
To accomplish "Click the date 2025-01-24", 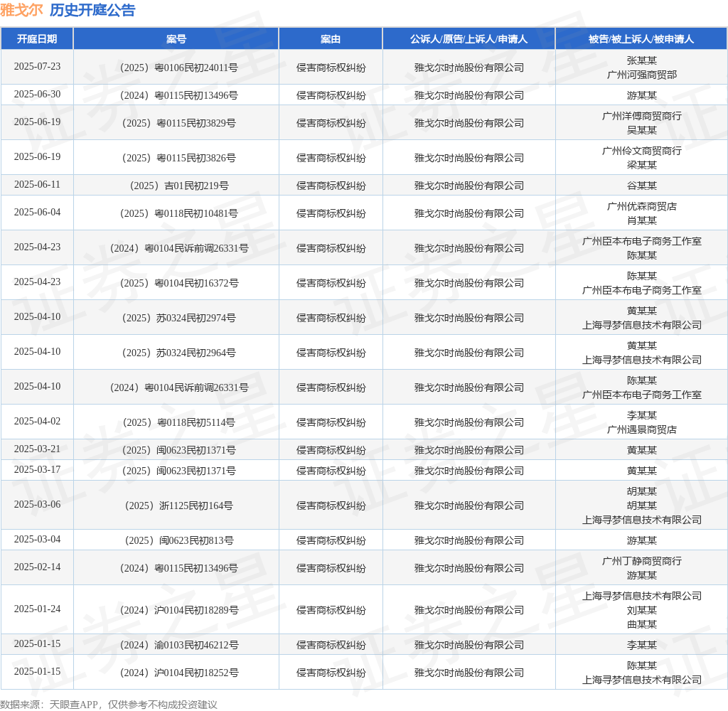I will coord(37,609).
